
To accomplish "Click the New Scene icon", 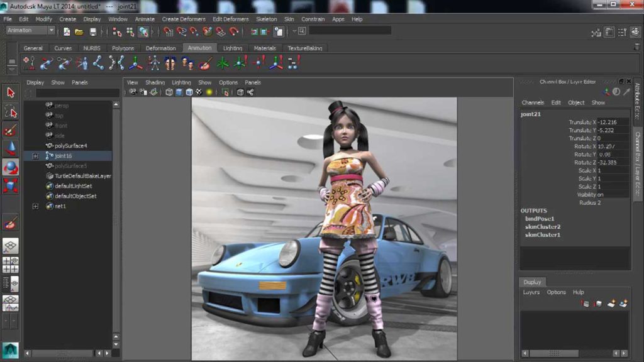I will [67, 31].
